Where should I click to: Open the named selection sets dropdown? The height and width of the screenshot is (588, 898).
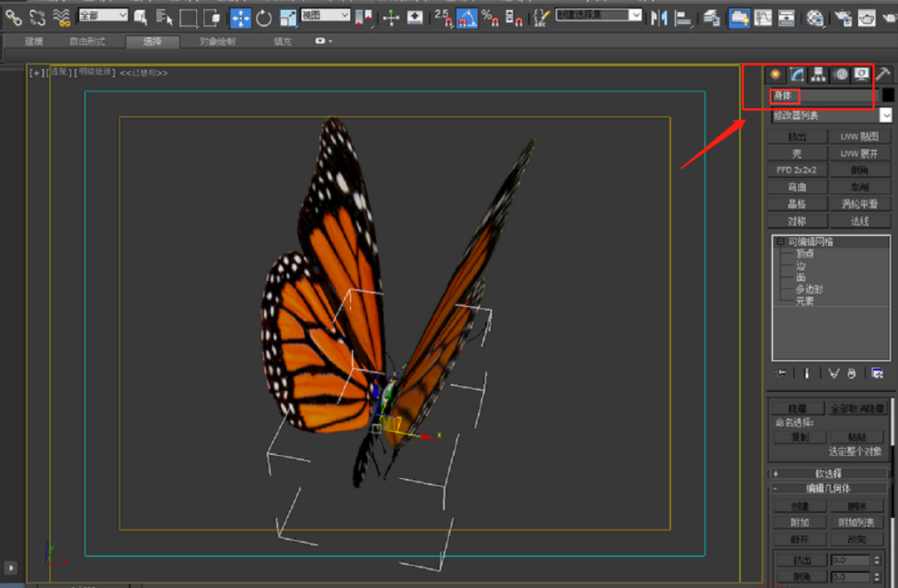coord(599,16)
